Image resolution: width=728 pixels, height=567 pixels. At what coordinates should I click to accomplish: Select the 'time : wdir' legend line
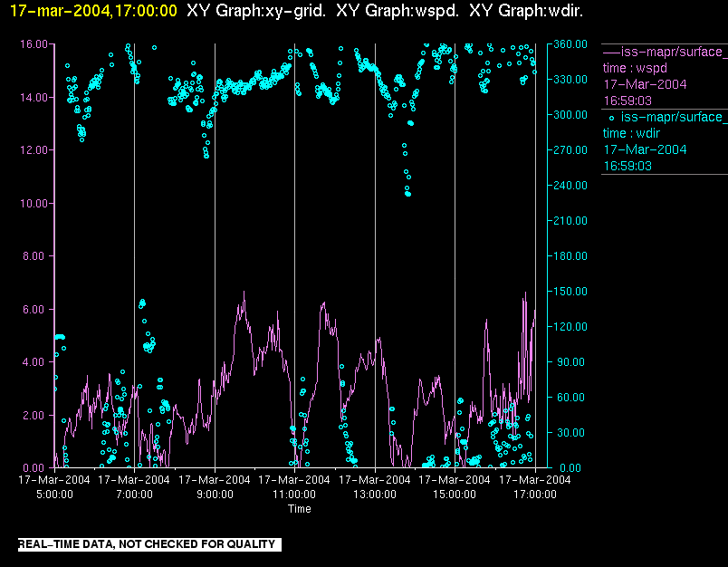[x=631, y=133]
